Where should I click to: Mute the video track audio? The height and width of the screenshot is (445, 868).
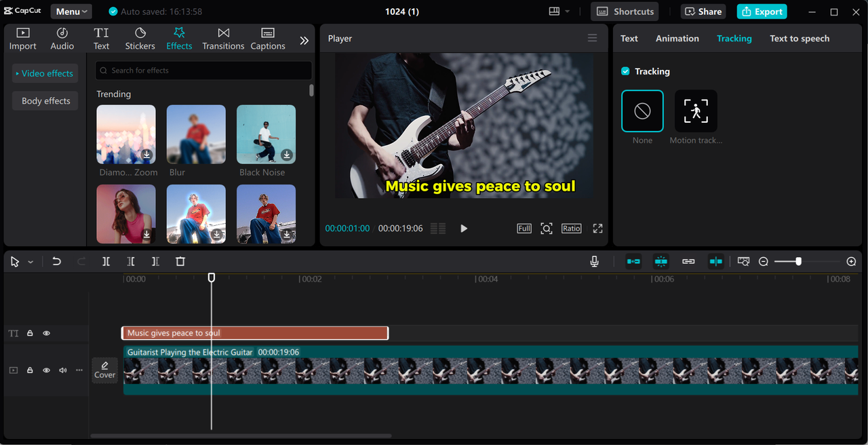point(63,370)
